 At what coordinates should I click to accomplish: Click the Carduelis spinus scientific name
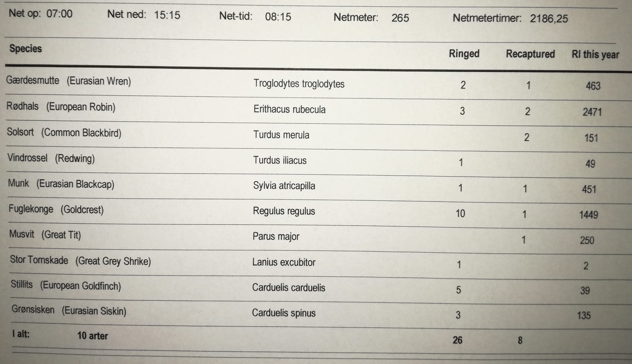pos(283,313)
